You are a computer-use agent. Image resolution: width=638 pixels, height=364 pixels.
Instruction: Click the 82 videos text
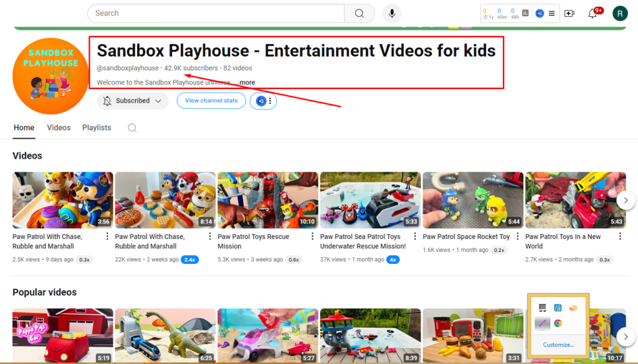[237, 68]
